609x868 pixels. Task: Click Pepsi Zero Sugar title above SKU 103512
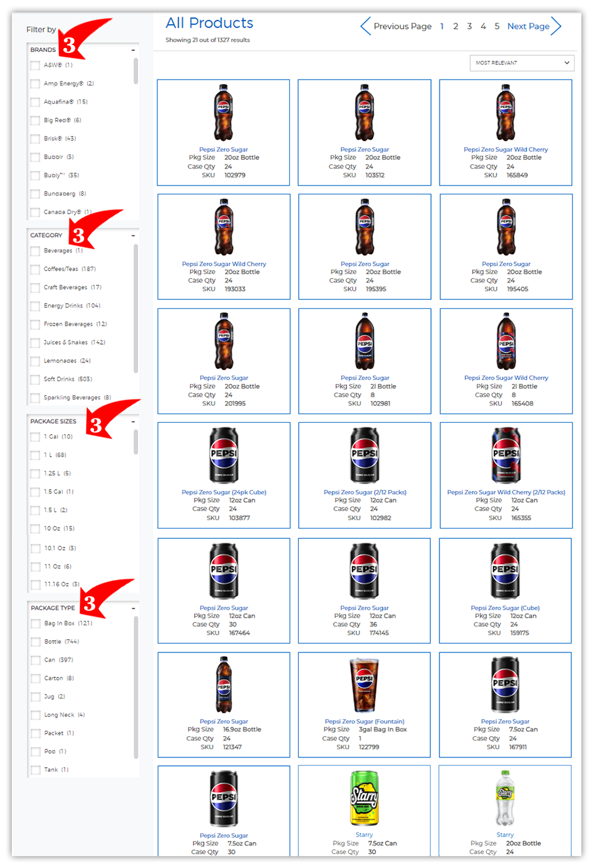pos(365,150)
